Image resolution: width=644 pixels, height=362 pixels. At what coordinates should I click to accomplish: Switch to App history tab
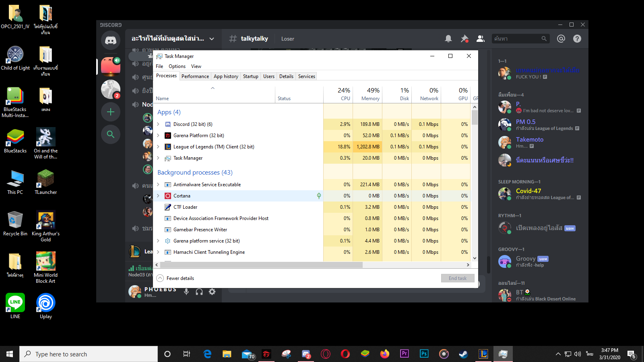[x=226, y=76]
